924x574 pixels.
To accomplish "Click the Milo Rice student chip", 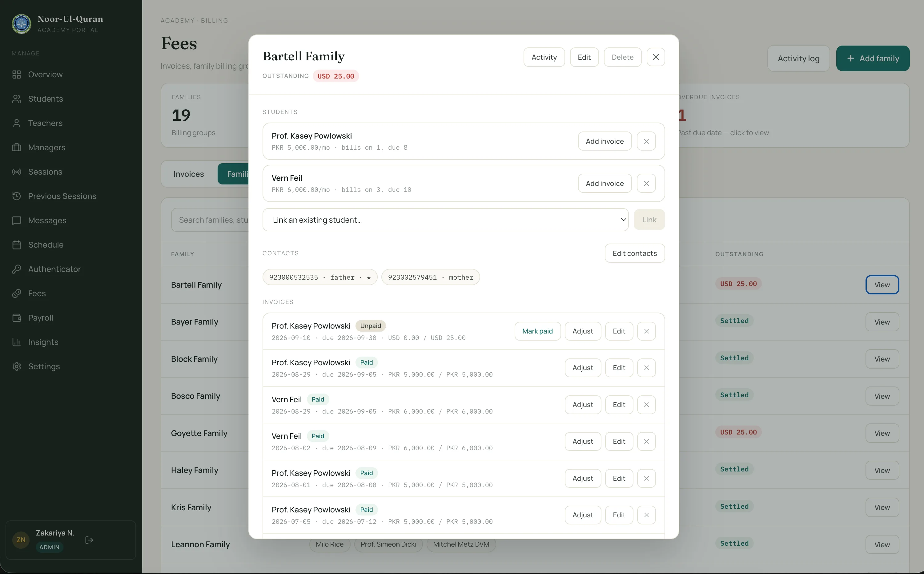I will click(x=329, y=544).
